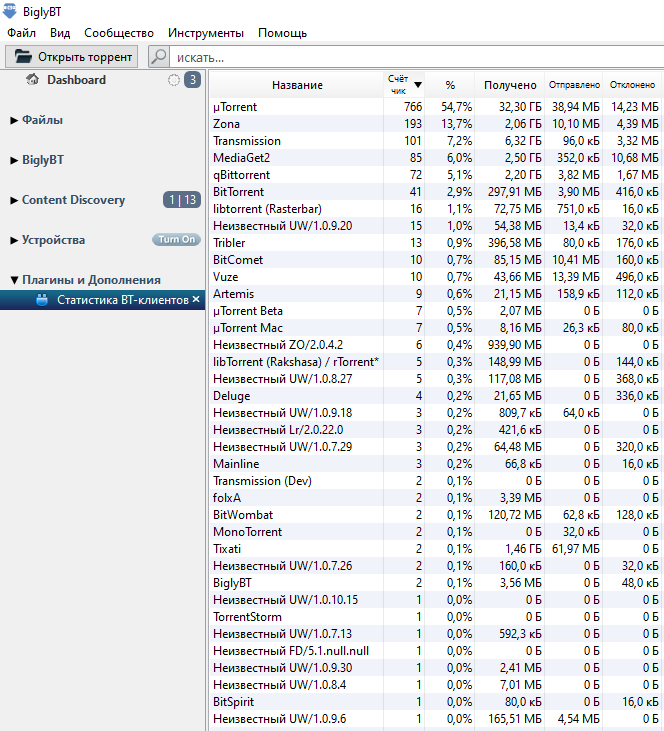
Task: Open the Сообщество menu
Action: (x=119, y=33)
